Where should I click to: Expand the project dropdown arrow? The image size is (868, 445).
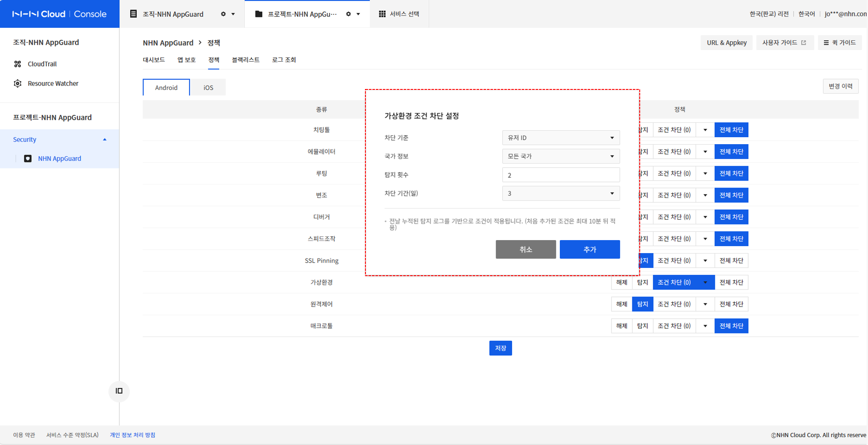pyautogui.click(x=358, y=14)
